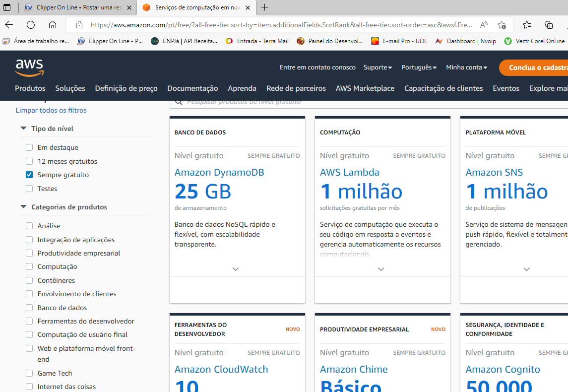Click the lock site-info icon in address bar
This screenshot has width=568, height=392.
pos(79,25)
